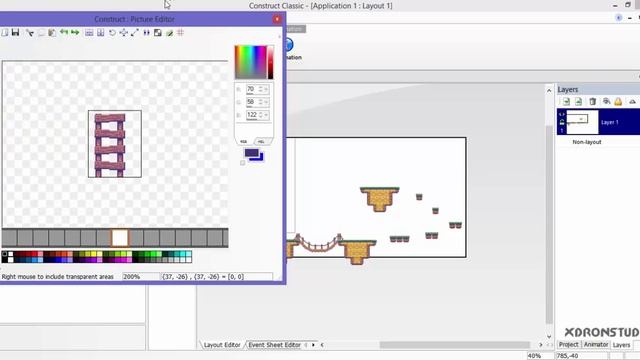Viewport: 640px width, 360px height.
Task: Rotate the image with the rotate icon
Action: (112, 33)
